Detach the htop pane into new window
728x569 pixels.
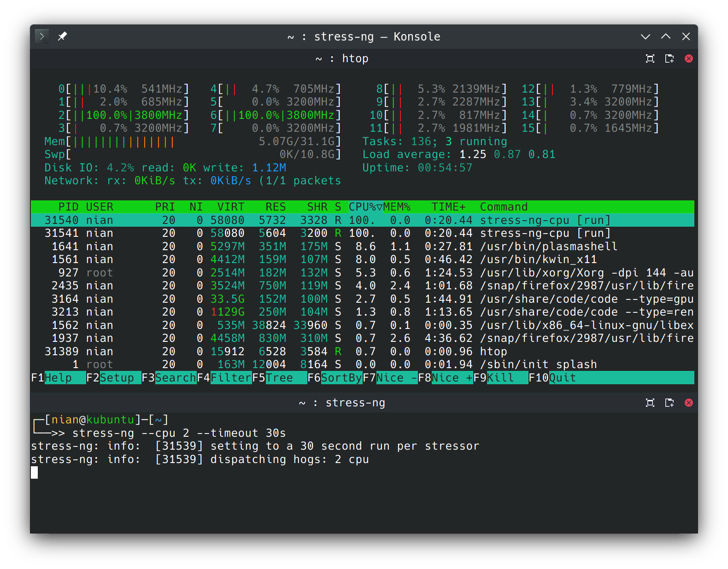669,59
